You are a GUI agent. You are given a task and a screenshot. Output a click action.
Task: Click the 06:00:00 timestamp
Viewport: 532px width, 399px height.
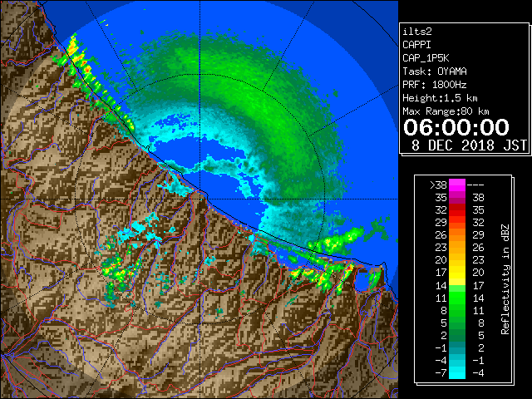point(456,127)
